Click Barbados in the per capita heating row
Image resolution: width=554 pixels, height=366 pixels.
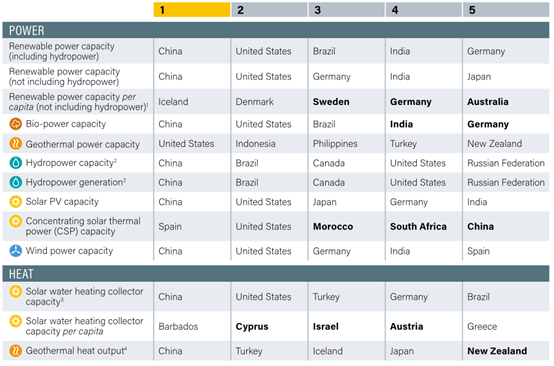(x=178, y=326)
